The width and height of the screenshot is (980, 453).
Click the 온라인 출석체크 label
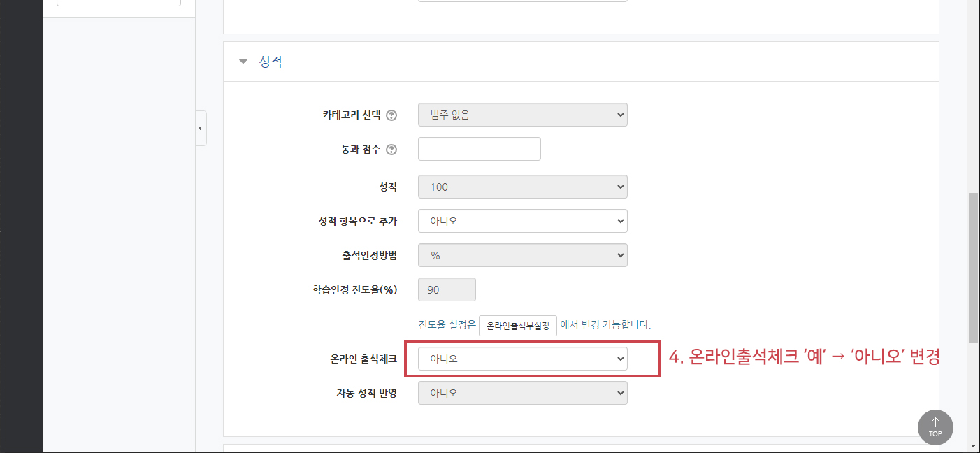click(363, 359)
